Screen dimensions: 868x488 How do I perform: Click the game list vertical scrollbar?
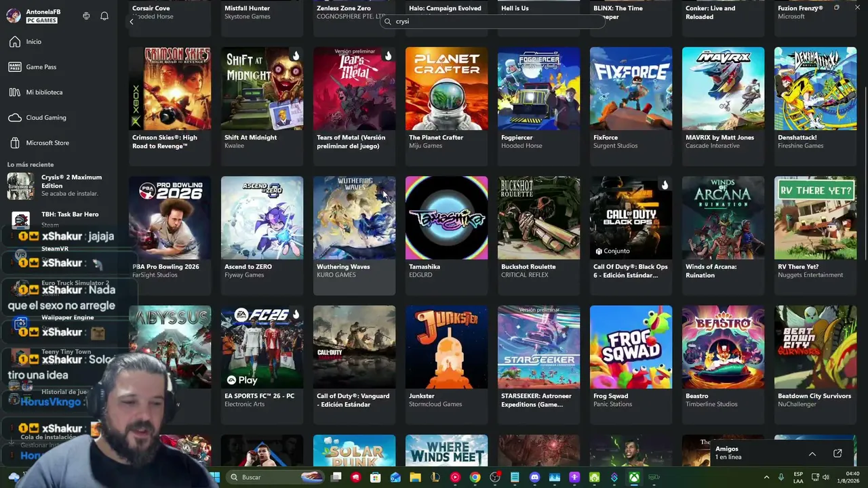click(x=865, y=173)
